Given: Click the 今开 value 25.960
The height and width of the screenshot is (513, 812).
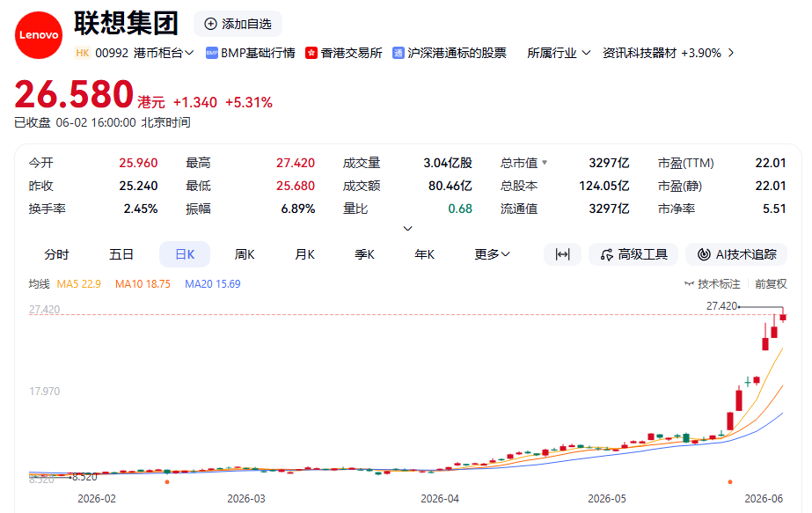Looking at the screenshot, I should click(138, 163).
